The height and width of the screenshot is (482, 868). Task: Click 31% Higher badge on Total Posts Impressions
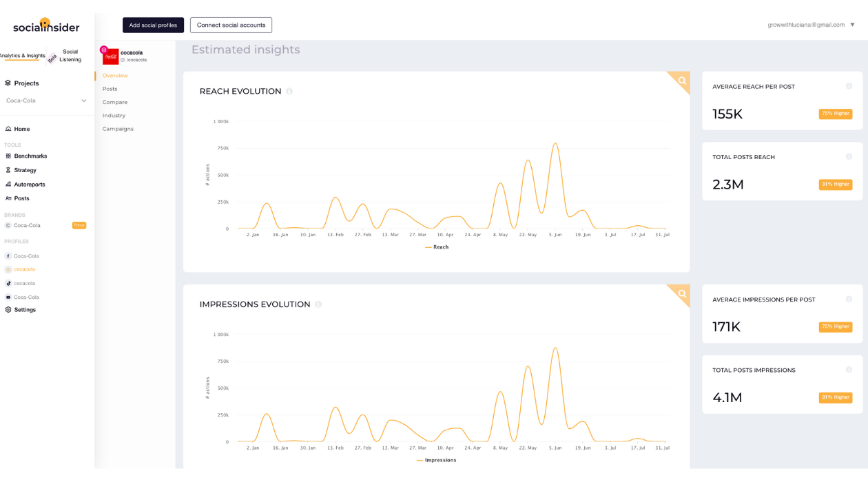pos(836,397)
